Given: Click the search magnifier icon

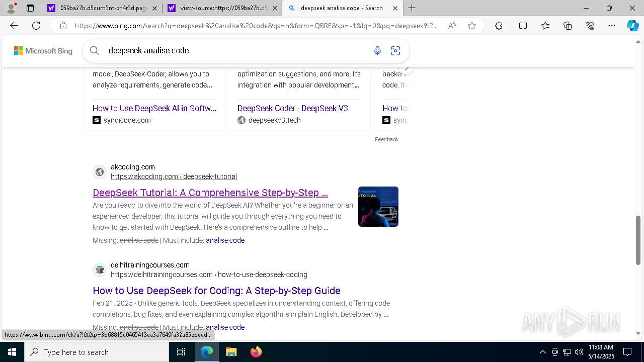Looking at the screenshot, I should point(94,50).
